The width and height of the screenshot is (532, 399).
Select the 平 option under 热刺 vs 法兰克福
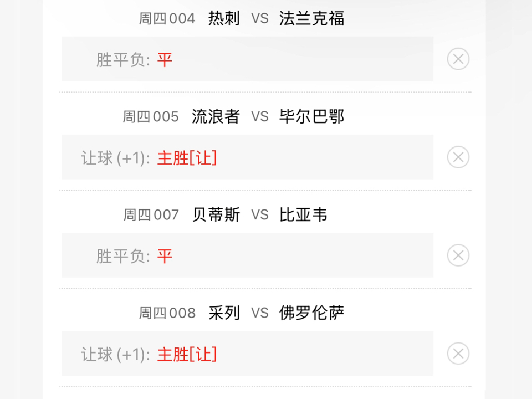[x=164, y=59]
